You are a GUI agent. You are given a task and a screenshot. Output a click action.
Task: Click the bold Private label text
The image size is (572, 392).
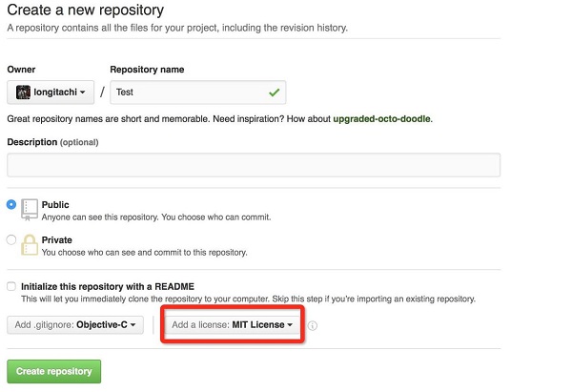coord(57,239)
